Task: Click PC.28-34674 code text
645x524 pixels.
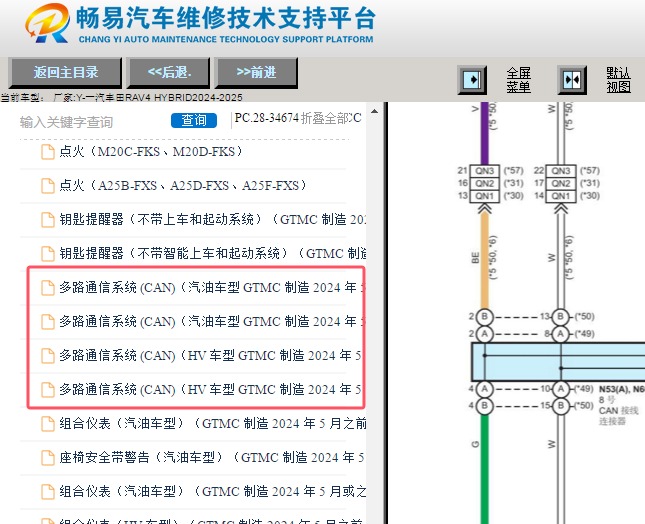Action: (x=267, y=118)
